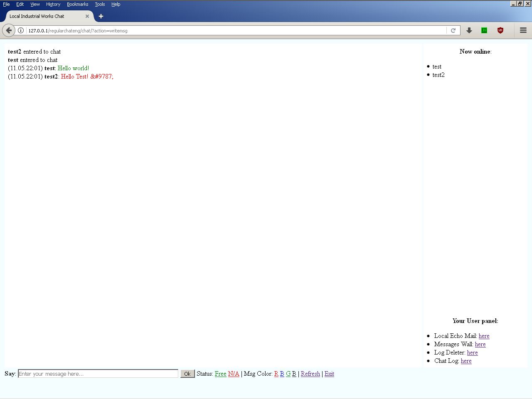
Task: Set status to N/A
Action: click(x=234, y=374)
